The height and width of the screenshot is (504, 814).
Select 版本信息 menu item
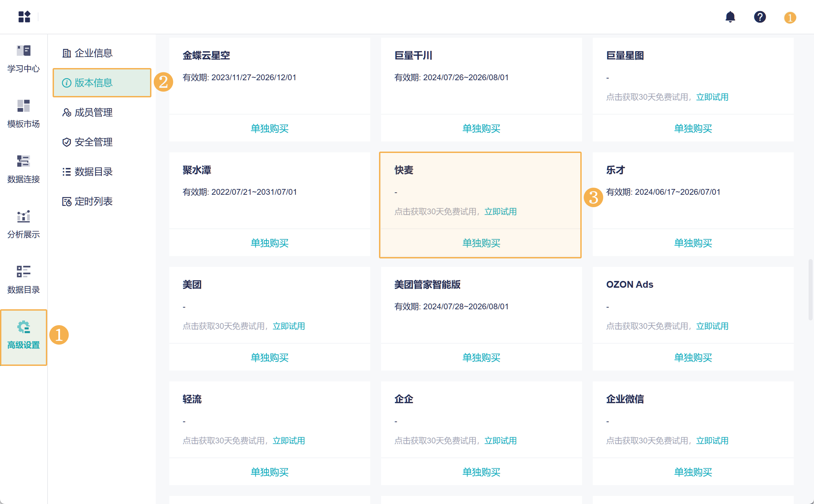coord(93,83)
